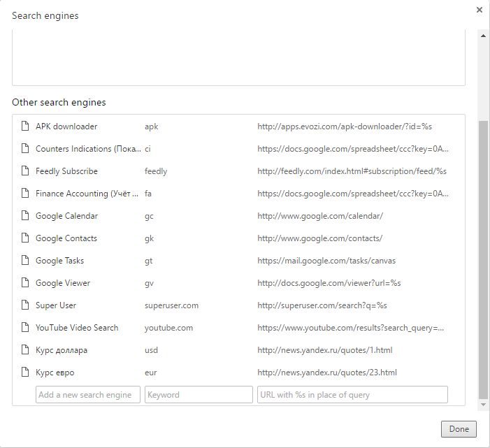The image size is (490, 448).
Task: Click the page icon beside Super User
Action: pyautogui.click(x=25, y=305)
